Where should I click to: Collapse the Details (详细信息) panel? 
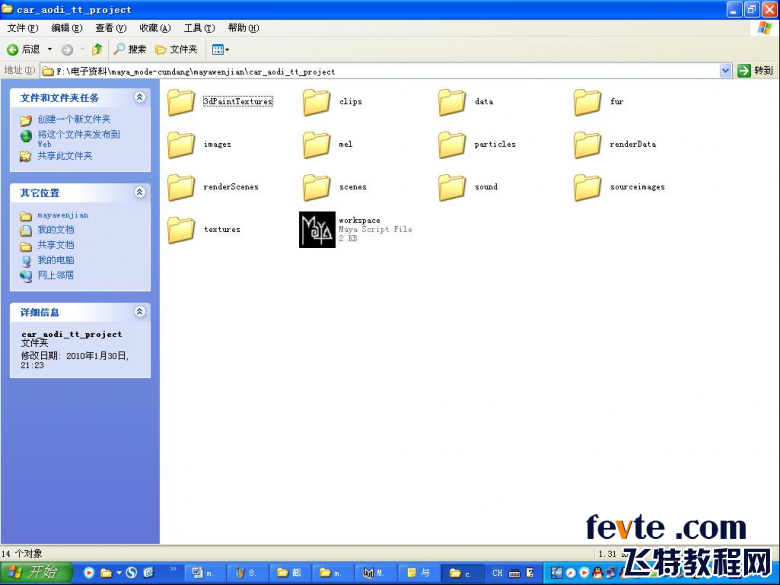(140, 311)
